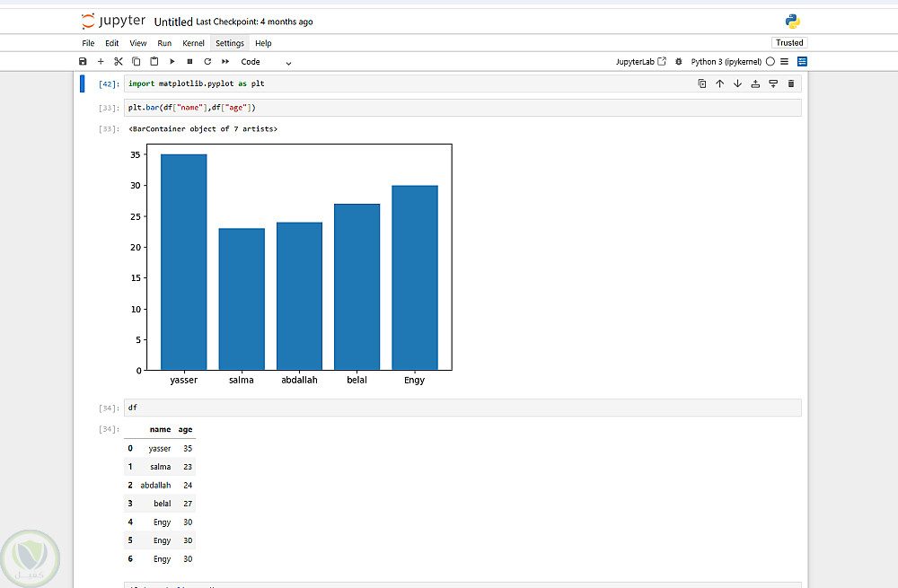Click the Trusted notebook button

click(x=789, y=42)
